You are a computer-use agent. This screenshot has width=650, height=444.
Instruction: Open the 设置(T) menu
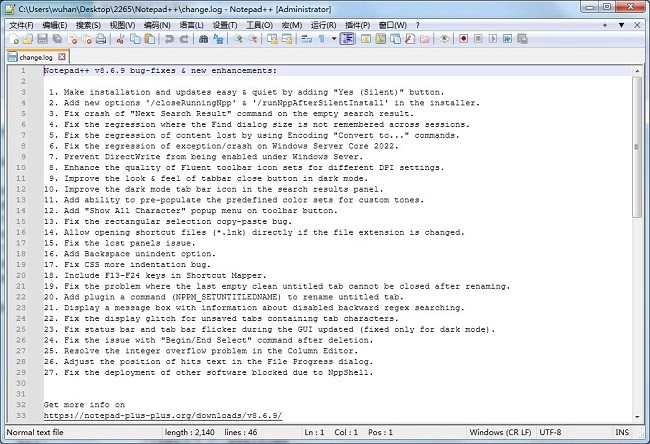tap(225, 25)
